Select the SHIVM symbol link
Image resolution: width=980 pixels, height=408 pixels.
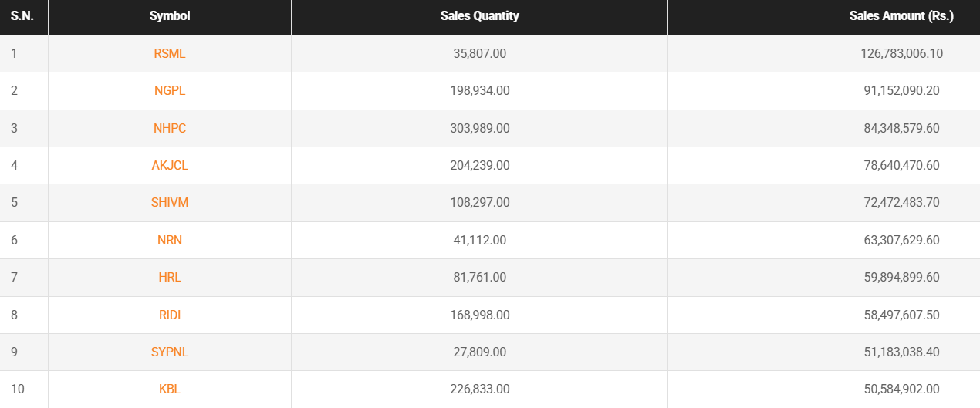pyautogui.click(x=170, y=202)
